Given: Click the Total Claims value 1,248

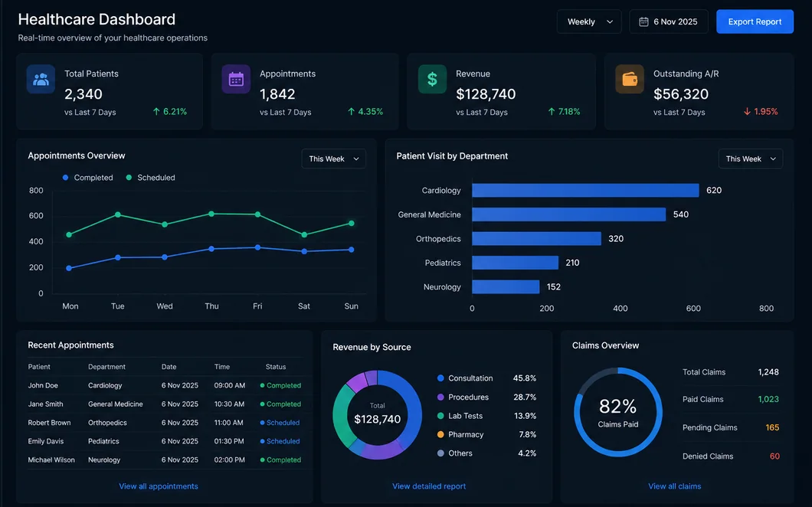Looking at the screenshot, I should pos(768,372).
